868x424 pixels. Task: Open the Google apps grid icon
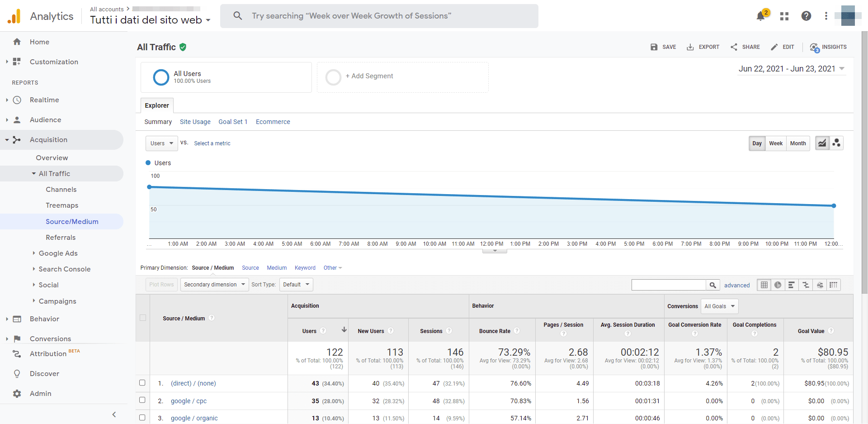pos(784,16)
